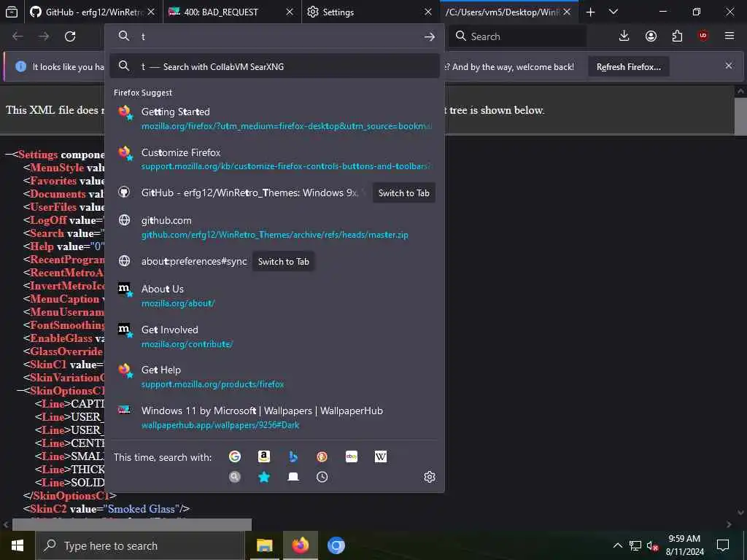Click the Refresh Firefox button
This screenshot has height=560, width=747.
[628, 66]
